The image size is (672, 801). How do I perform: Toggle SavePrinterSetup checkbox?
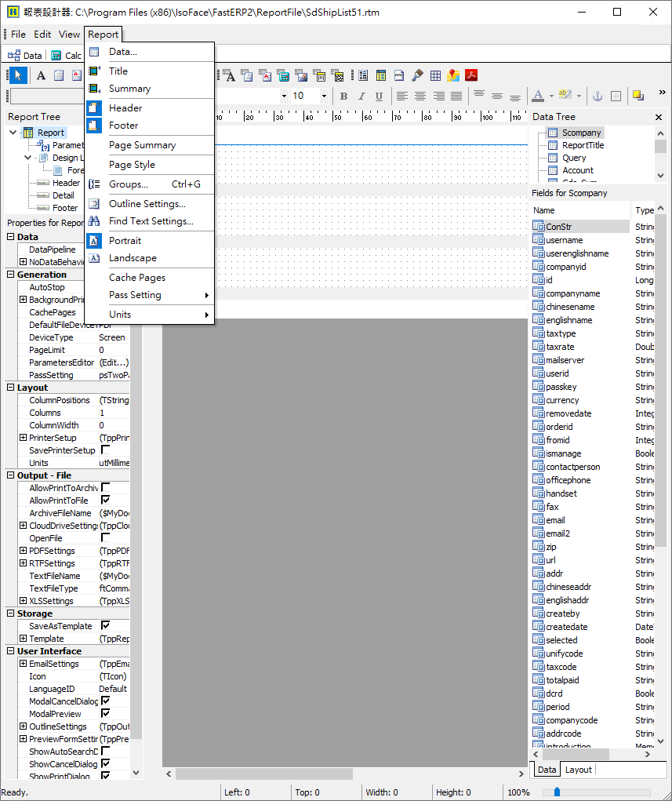coord(106,450)
